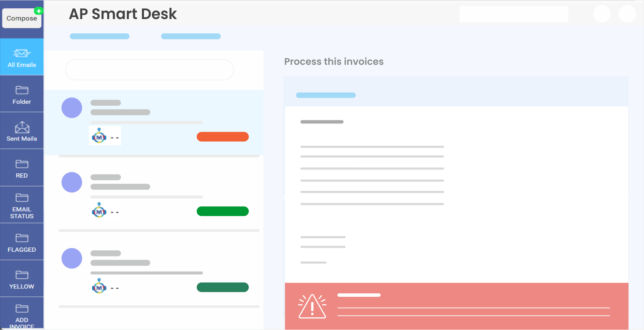Click the warning triangle alert icon
This screenshot has width=644, height=330.
(312, 307)
